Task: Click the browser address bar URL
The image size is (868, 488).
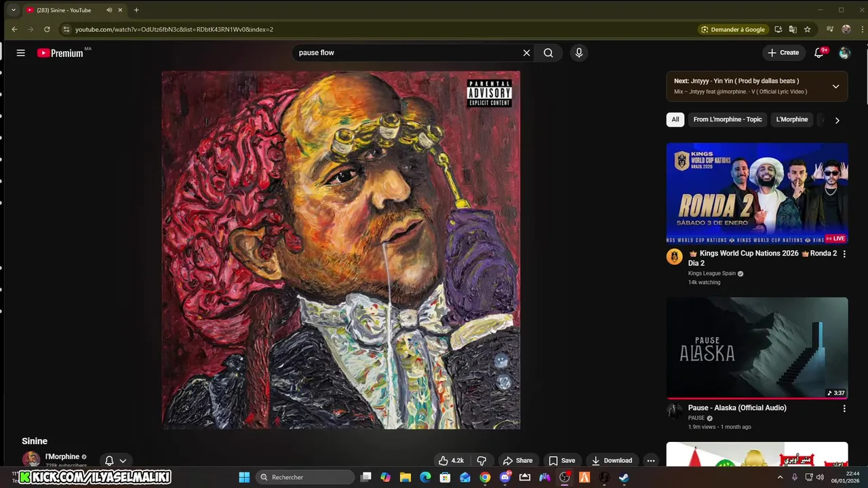Action: [x=174, y=29]
